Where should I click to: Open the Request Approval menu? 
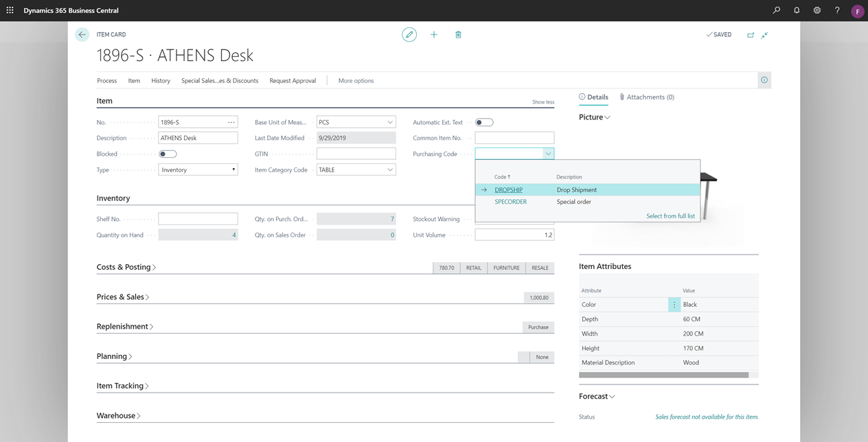[293, 80]
